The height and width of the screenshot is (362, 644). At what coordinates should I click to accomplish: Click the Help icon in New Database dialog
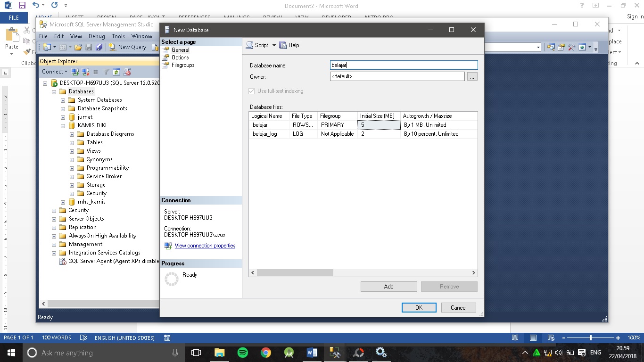[x=283, y=45]
